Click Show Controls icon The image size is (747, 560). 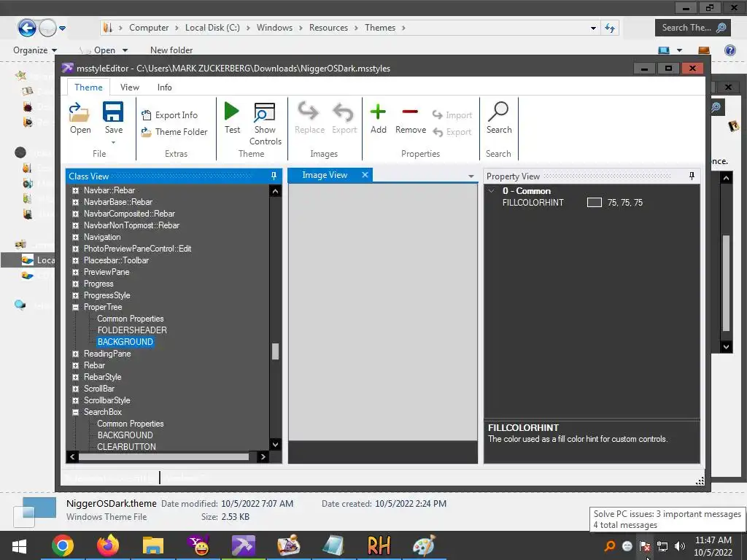tap(265, 123)
